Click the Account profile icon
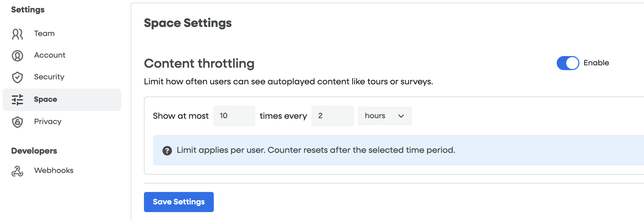 (17, 56)
